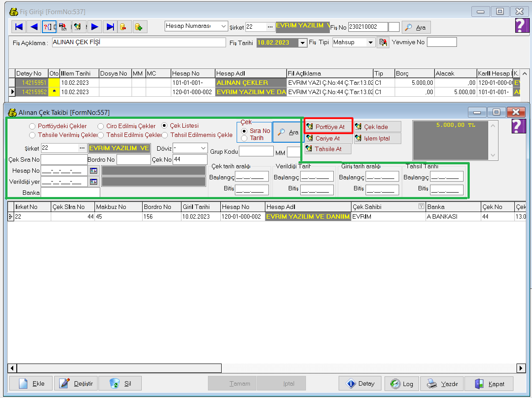This screenshot has width=532, height=398.
Task: Click the Portföye At button
Action: pos(328,127)
